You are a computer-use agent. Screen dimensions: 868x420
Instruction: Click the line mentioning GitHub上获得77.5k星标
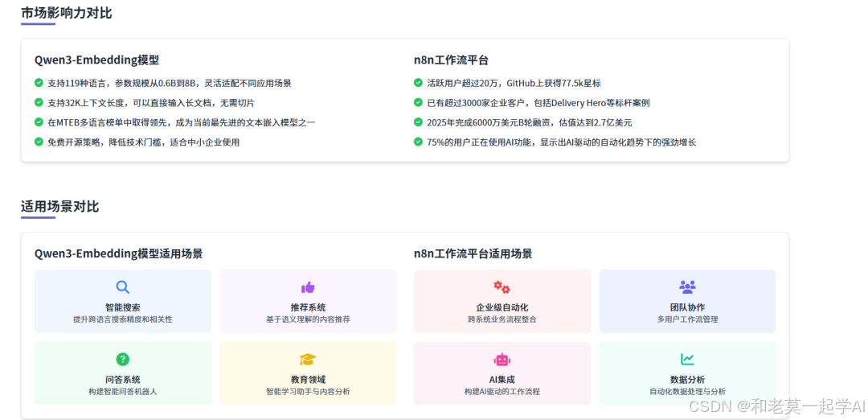(514, 83)
